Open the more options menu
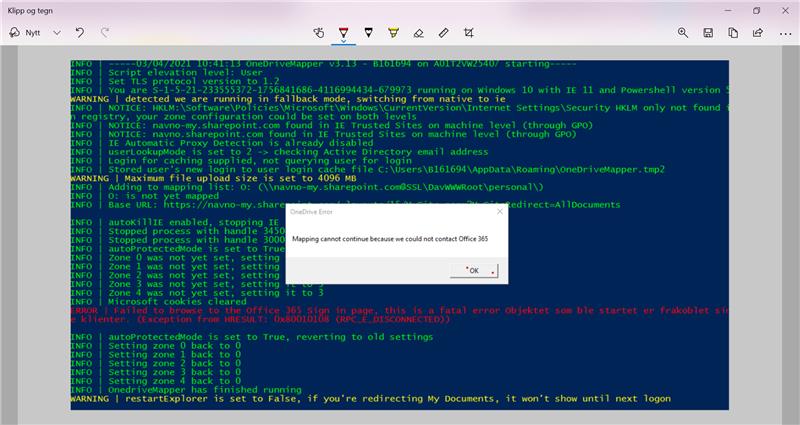The width and height of the screenshot is (800, 425). click(785, 34)
